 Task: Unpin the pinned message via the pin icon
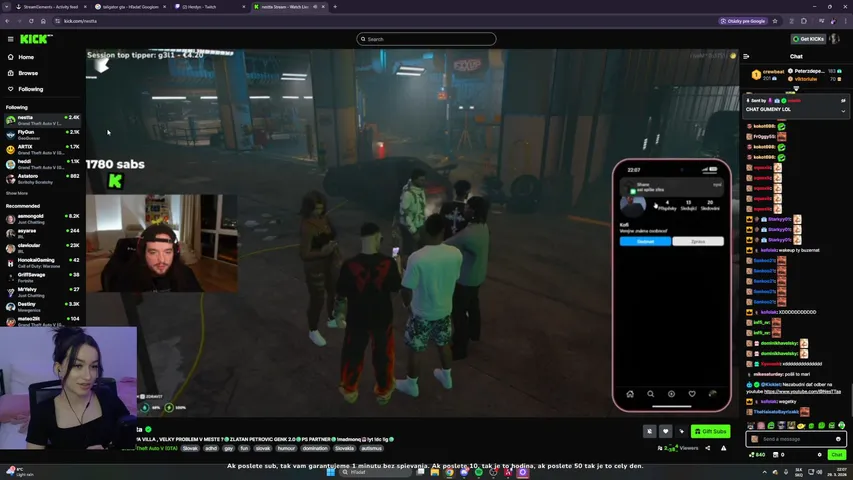(843, 101)
